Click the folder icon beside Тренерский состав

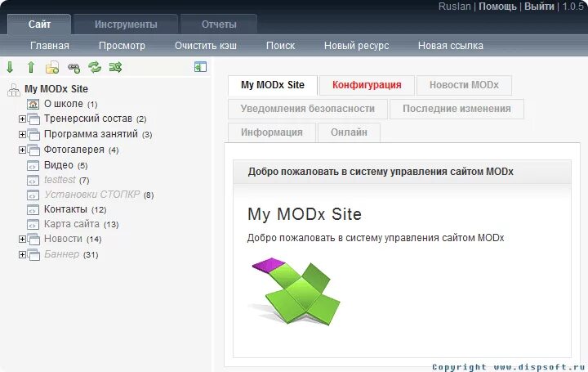[x=33, y=119]
